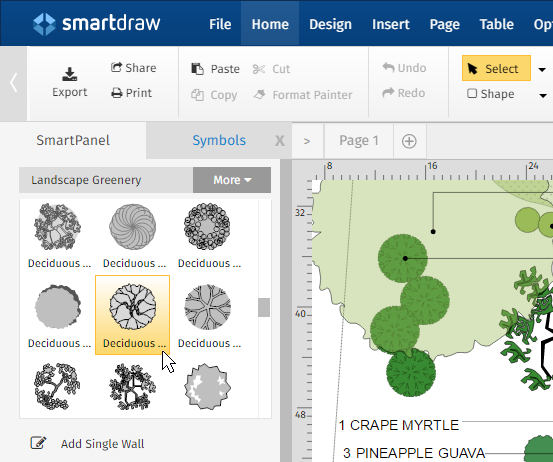Click the Paste button
This screenshot has width=553, height=462.
coord(215,69)
